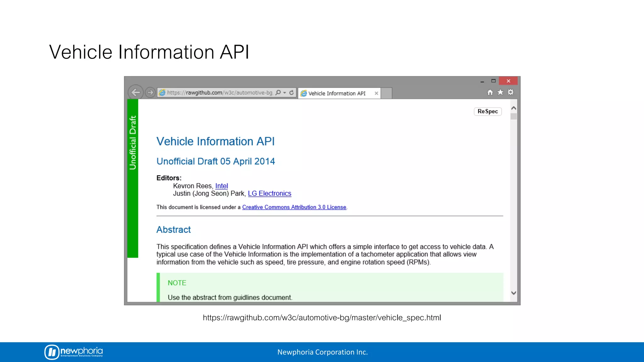The width and height of the screenshot is (644, 362).
Task: Open a new blank tab
Action: (386, 93)
